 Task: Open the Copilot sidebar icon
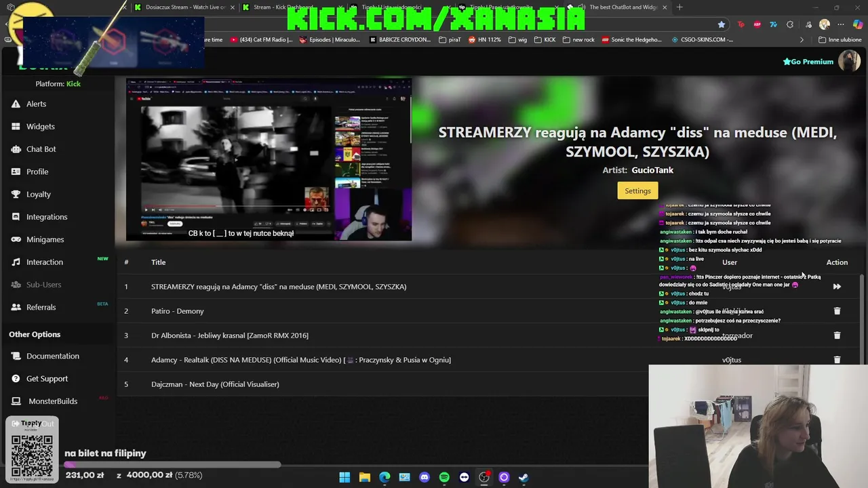[858, 24]
